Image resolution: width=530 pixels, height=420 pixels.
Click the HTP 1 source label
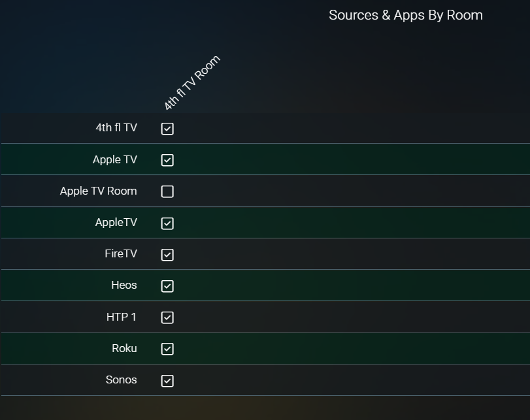click(x=122, y=317)
